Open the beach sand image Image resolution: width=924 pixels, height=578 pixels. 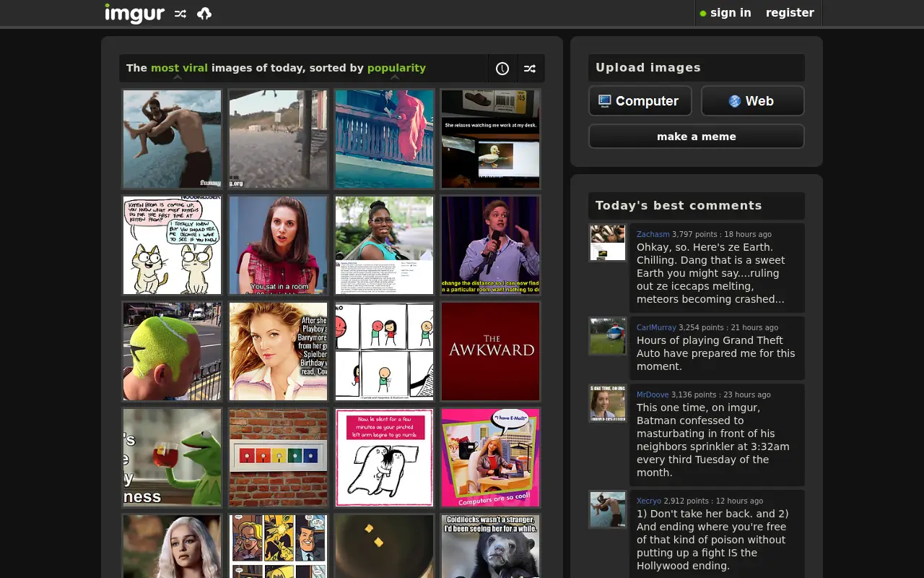coord(279,139)
